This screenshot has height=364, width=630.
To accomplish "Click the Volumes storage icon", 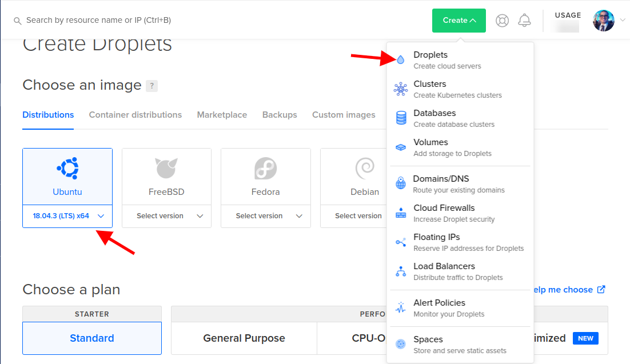I will pos(401,147).
